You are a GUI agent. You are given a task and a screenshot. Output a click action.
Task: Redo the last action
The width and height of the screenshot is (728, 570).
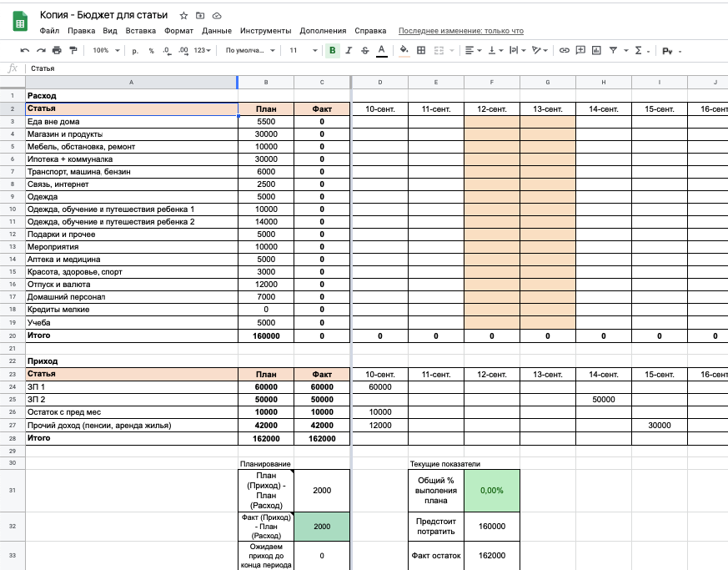click(42, 51)
